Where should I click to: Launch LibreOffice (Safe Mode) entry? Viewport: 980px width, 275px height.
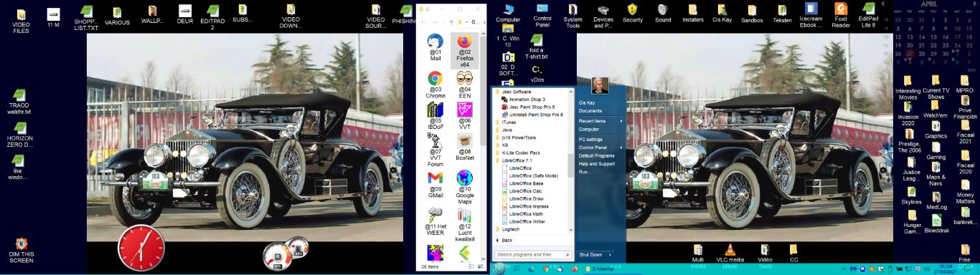(x=534, y=175)
